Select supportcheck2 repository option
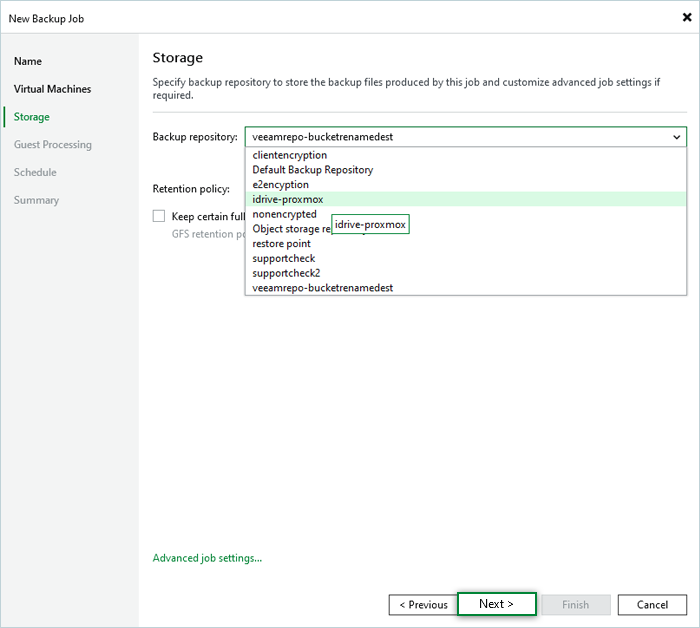 (287, 273)
